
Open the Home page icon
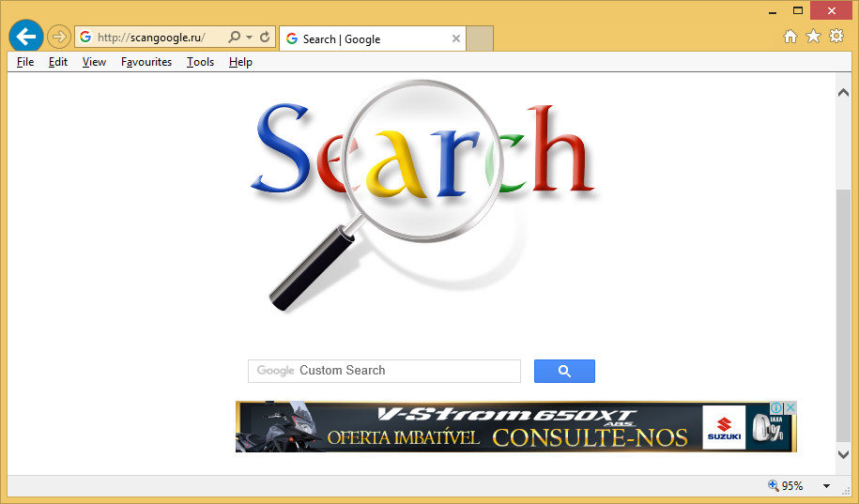(x=790, y=37)
